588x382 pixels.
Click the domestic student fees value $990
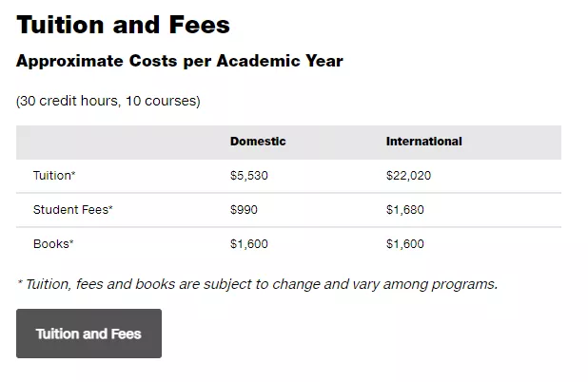point(244,209)
